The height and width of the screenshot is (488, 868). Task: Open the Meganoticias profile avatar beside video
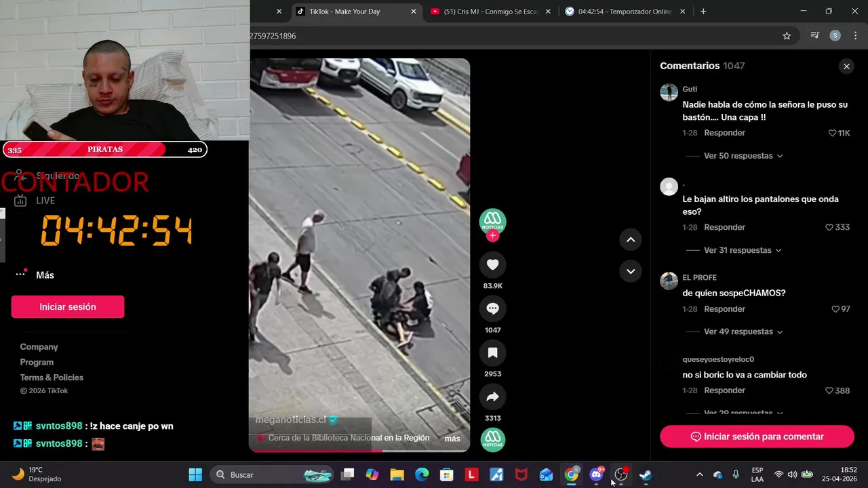point(493,221)
